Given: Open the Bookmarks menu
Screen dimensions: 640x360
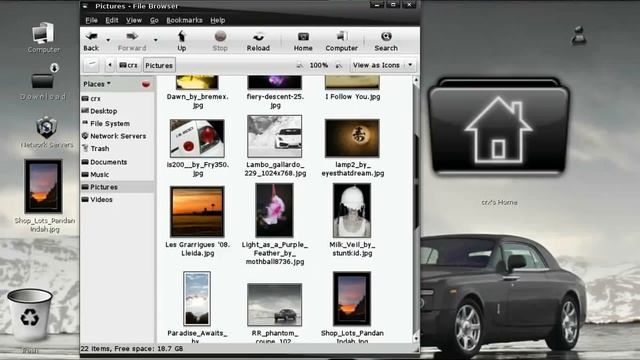Looking at the screenshot, I should 184,20.
